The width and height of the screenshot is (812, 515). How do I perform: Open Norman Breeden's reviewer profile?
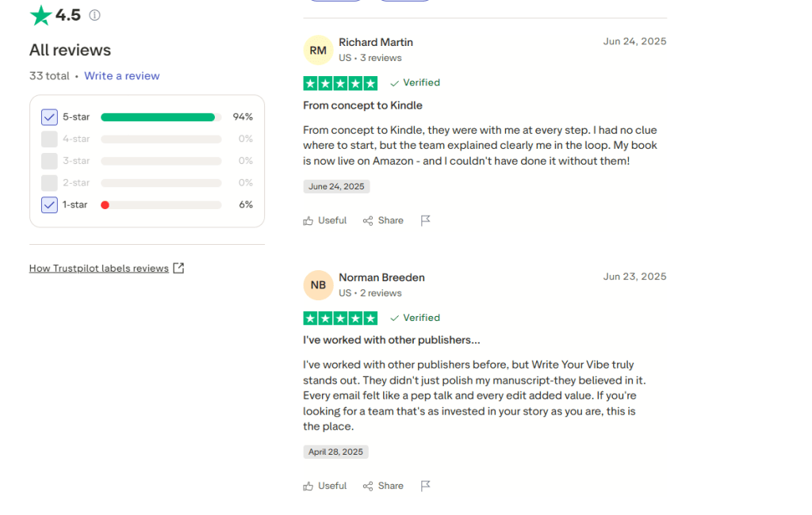click(381, 277)
